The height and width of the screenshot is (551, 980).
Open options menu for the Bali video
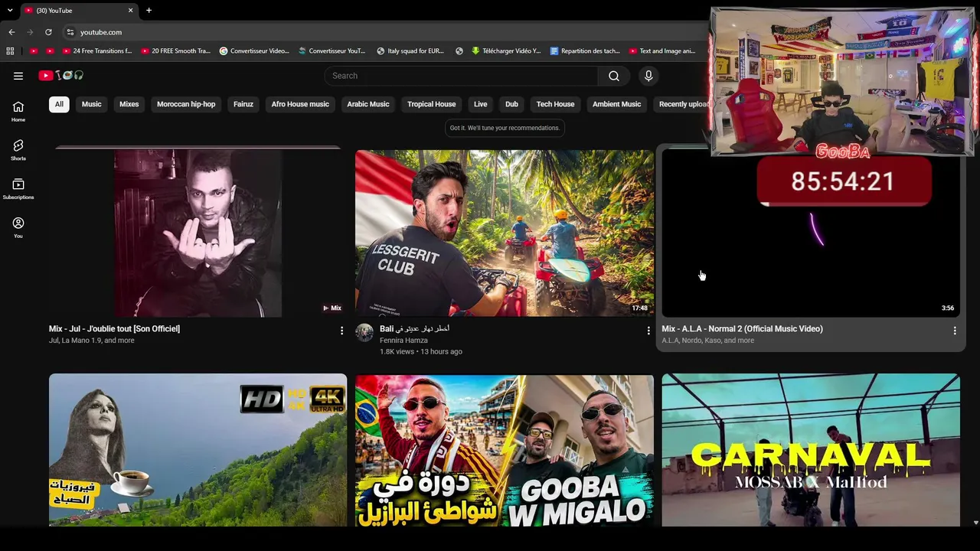tap(648, 331)
